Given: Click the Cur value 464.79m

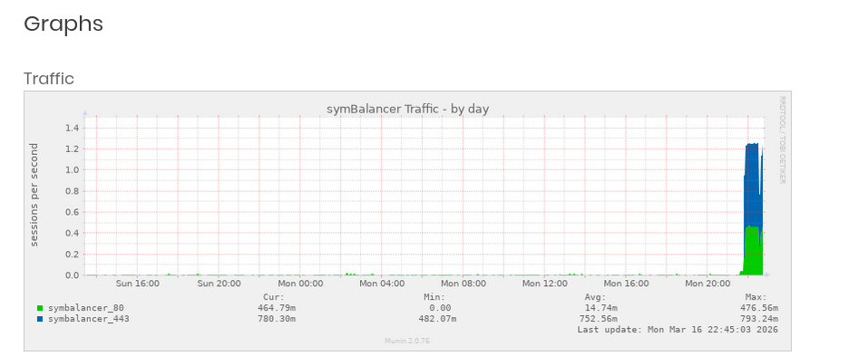Looking at the screenshot, I should 277,308.
